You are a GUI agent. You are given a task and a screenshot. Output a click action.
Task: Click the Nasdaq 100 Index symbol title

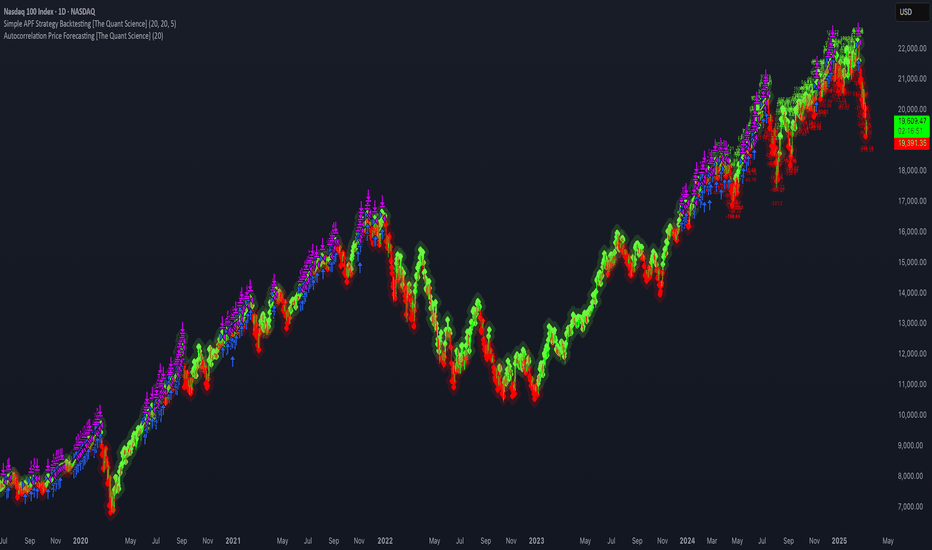click(x=49, y=11)
